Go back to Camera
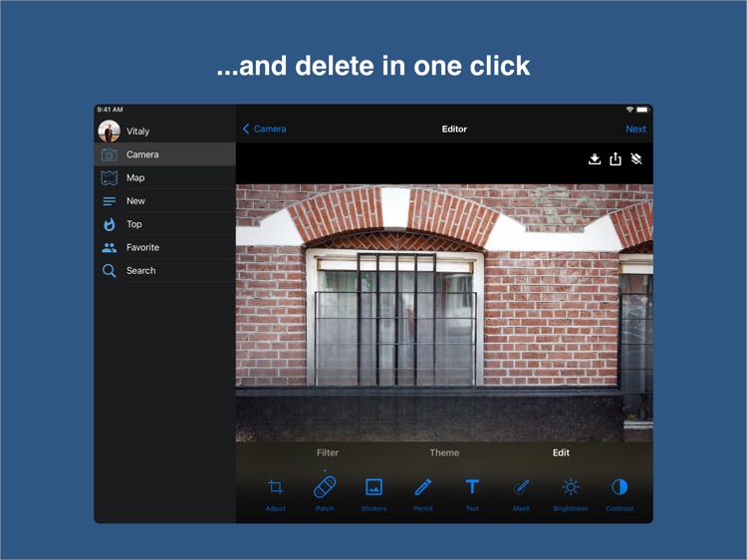747x560 pixels. click(x=264, y=130)
